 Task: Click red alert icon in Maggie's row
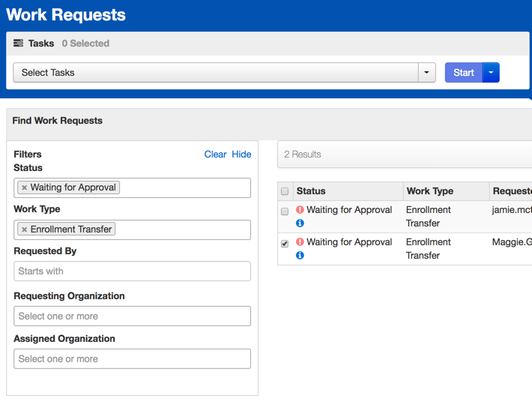pos(300,242)
